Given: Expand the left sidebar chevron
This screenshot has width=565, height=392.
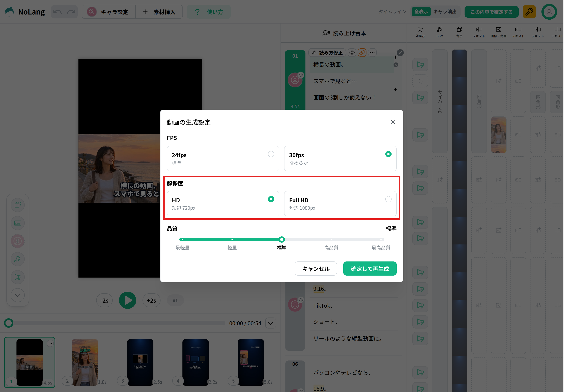Looking at the screenshot, I should 17,295.
